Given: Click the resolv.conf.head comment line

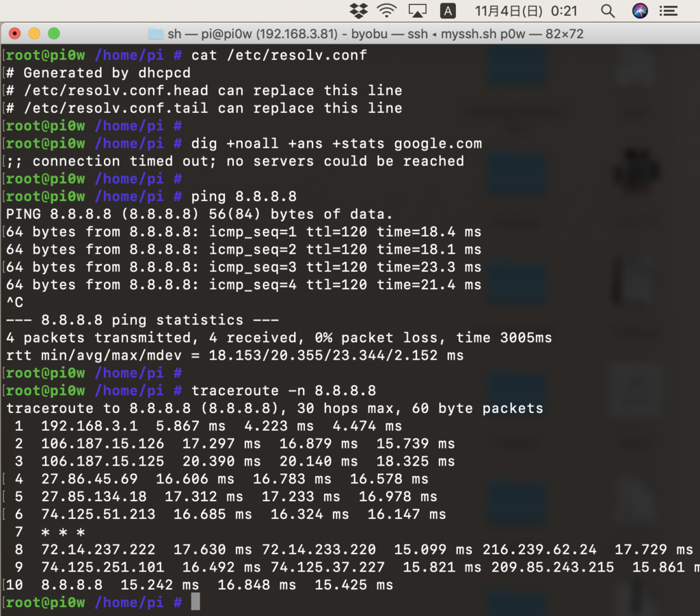Looking at the screenshot, I should (x=204, y=91).
